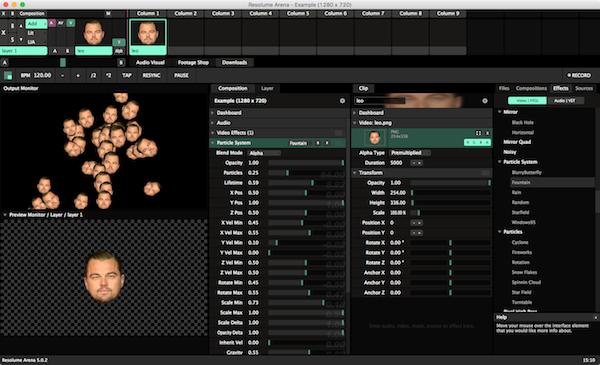
Task: Expand clip Dashboard section
Action: (x=355, y=113)
